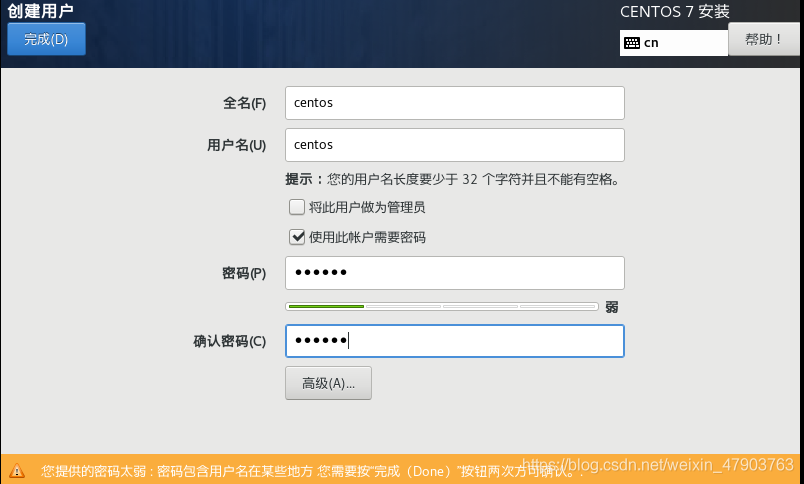This screenshot has width=804, height=484.
Task: Open Advanced (高级) user settings
Action: click(x=328, y=383)
